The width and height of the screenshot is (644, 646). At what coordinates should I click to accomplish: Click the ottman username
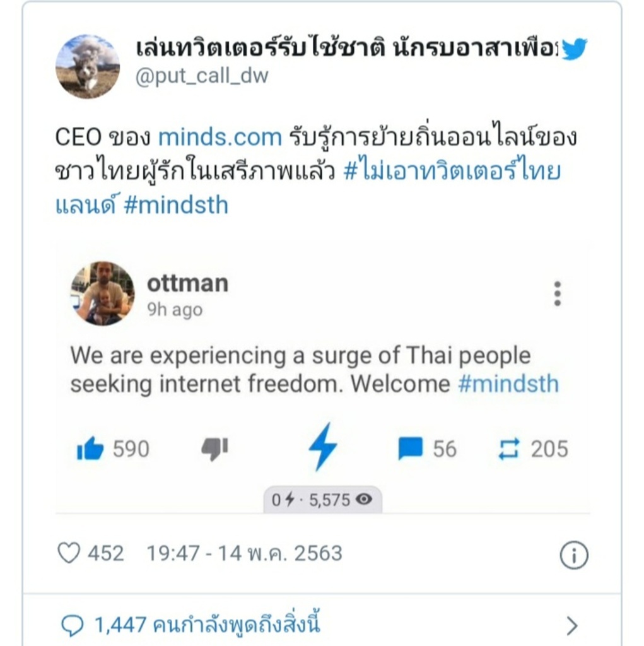click(187, 284)
